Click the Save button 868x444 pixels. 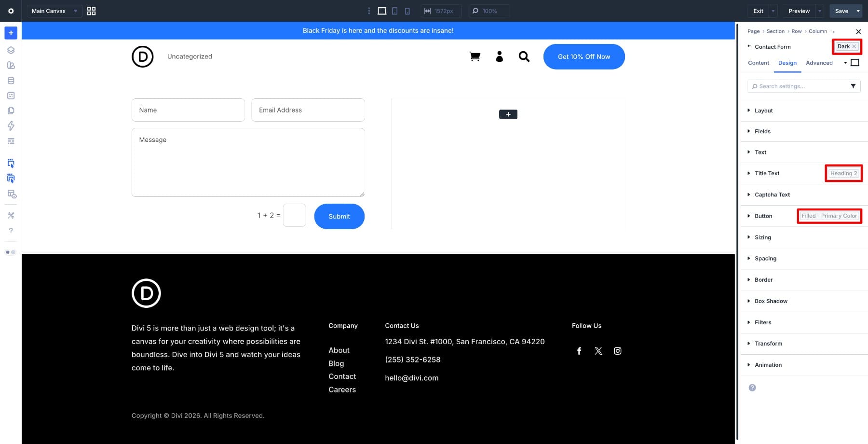click(x=841, y=11)
